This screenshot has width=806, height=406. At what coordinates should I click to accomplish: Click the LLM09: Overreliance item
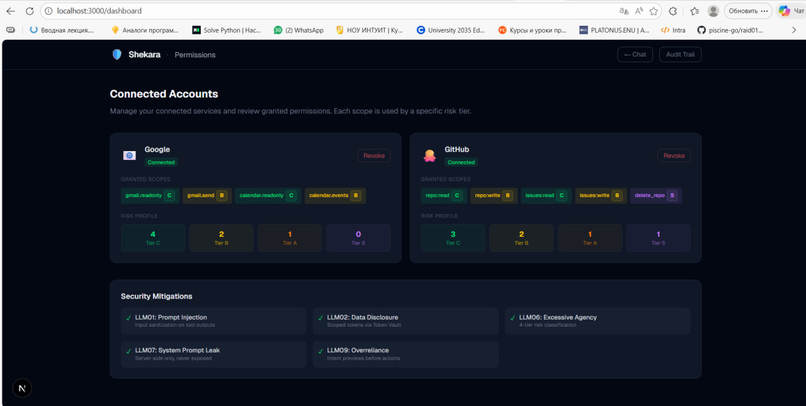click(406, 354)
